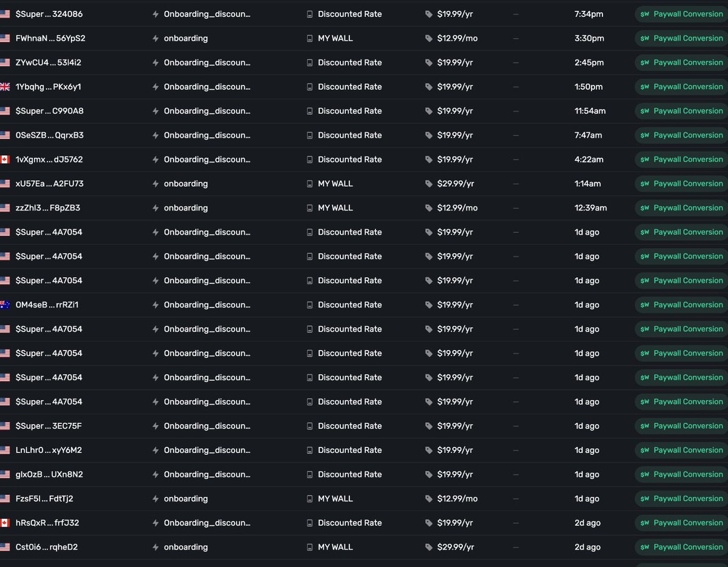This screenshot has height=567, width=728.
Task: Click the 'onboarding' placement in the 12:39am row
Action: [186, 208]
